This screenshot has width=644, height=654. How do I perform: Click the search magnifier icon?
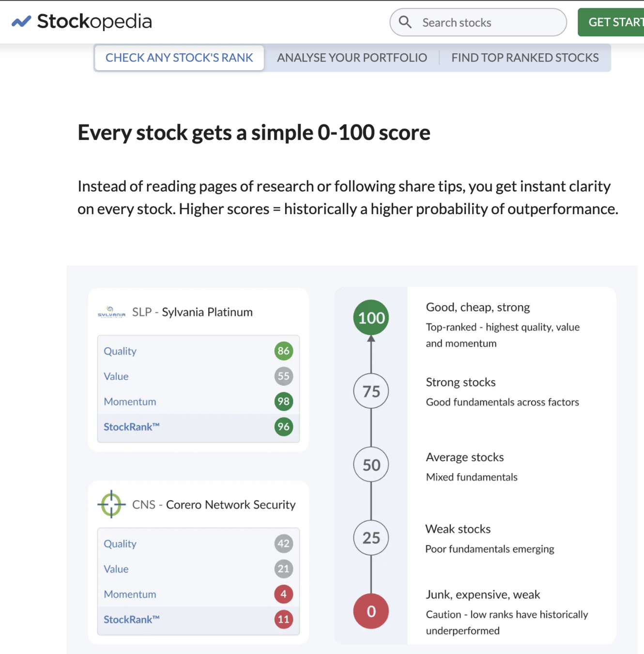(x=405, y=22)
